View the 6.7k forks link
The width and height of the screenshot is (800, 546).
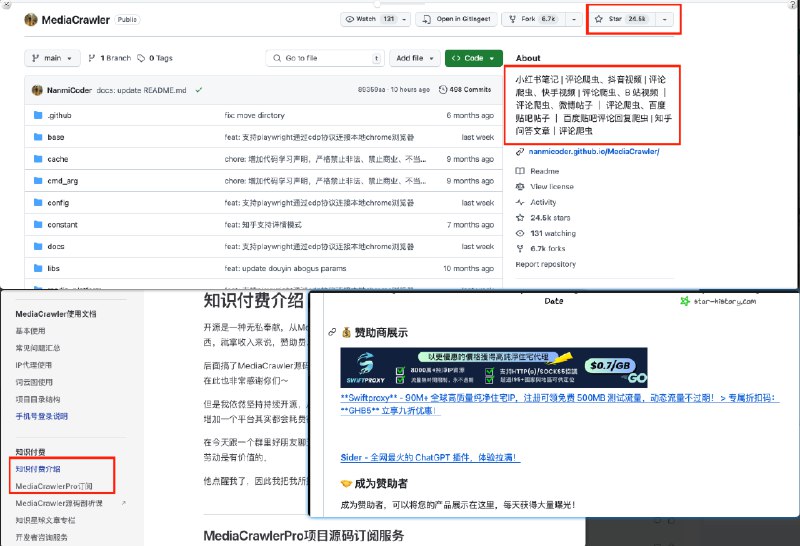547,249
